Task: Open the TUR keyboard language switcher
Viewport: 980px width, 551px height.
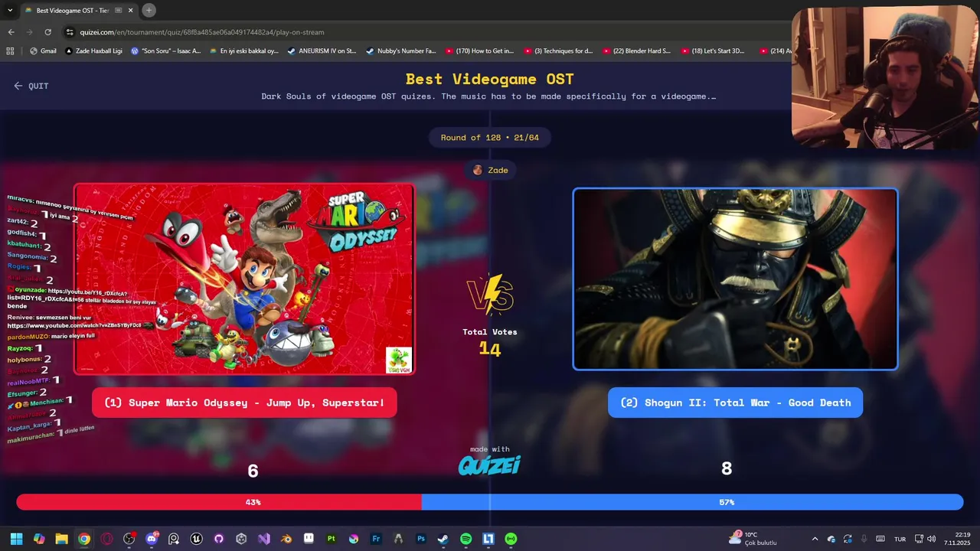Action: pos(900,539)
